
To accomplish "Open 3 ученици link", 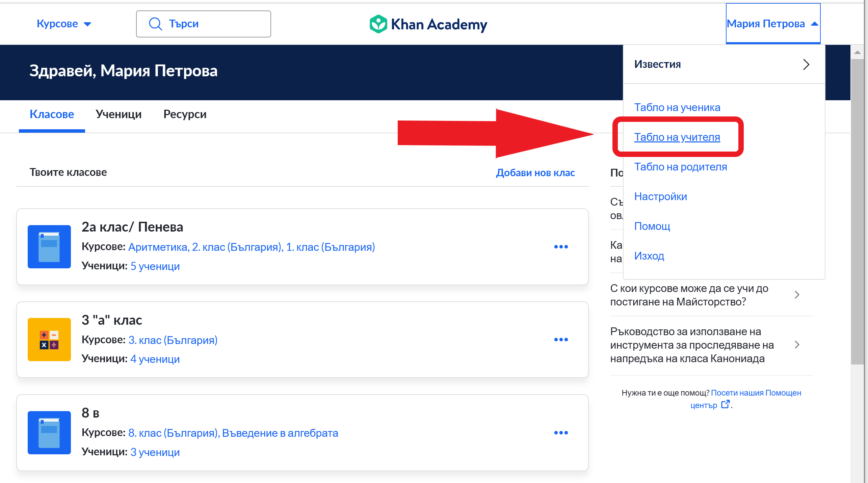I will click(x=155, y=452).
